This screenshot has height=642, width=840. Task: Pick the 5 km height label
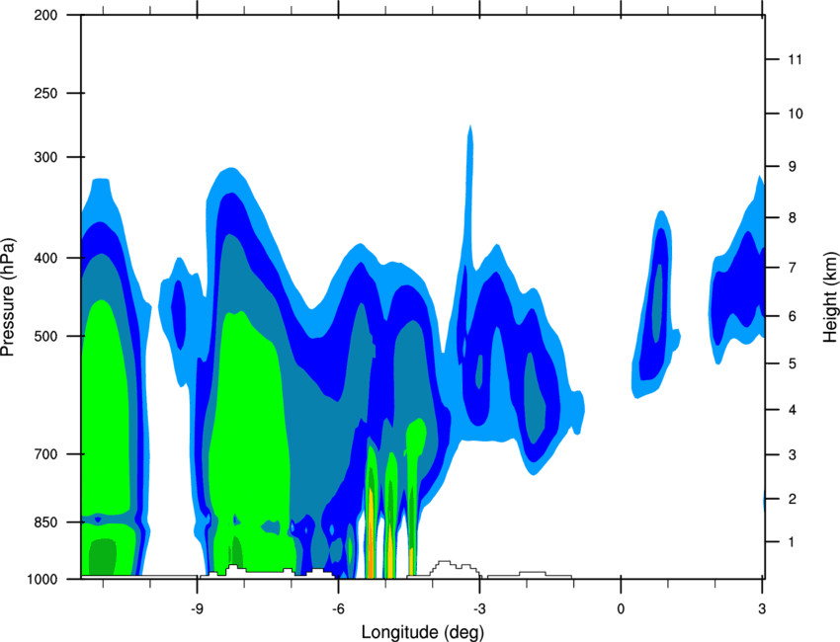[x=793, y=363]
